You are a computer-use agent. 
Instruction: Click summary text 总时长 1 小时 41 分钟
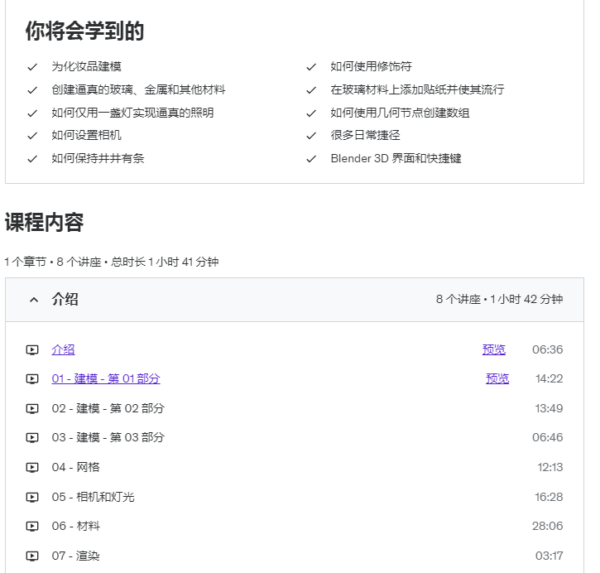pyautogui.click(x=165, y=262)
